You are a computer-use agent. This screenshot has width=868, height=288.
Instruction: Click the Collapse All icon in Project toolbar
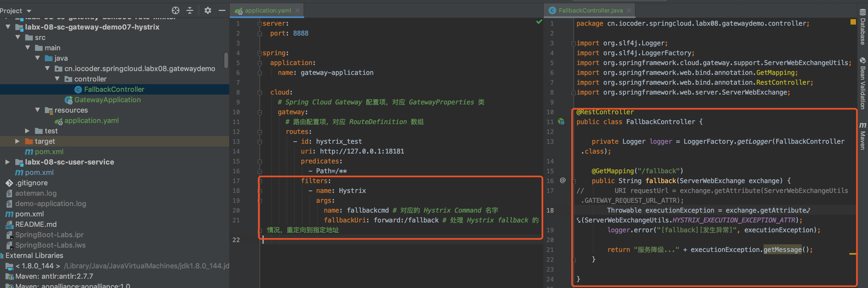pos(190,10)
